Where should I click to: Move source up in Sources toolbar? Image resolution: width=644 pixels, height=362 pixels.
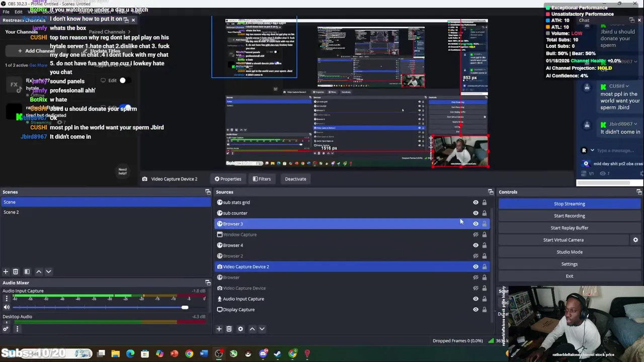[252, 329]
